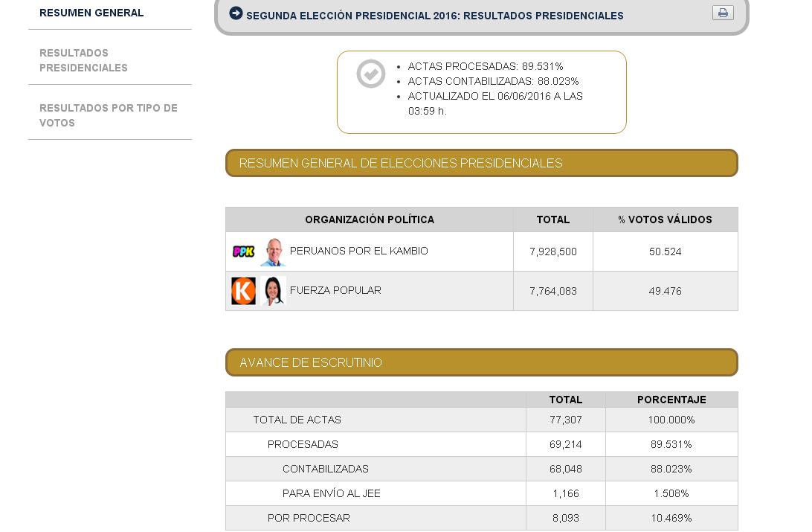Click the Para Envío al JEE row
Viewport: 812px width, 532px height.
coord(482,493)
